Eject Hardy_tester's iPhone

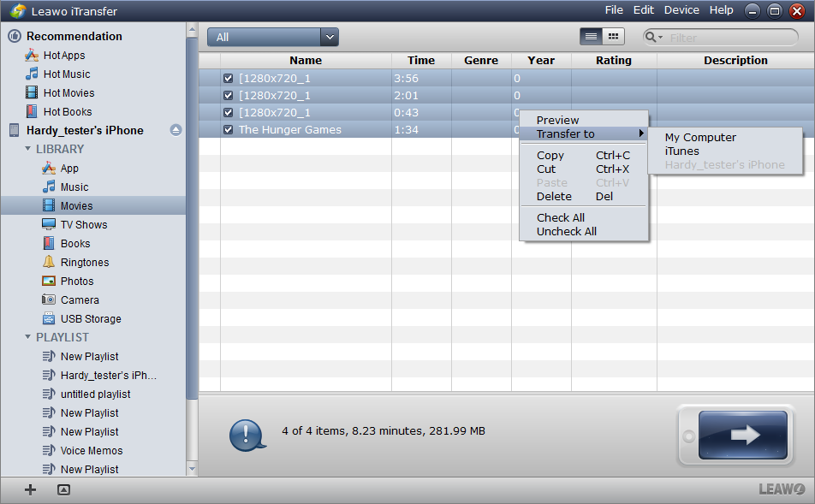click(x=175, y=130)
